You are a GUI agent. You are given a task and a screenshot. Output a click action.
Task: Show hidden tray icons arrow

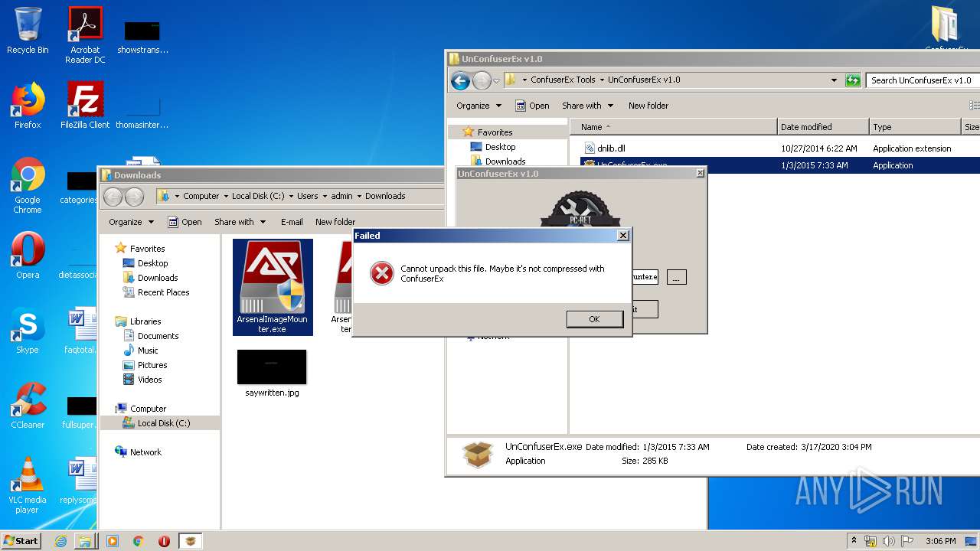point(854,541)
